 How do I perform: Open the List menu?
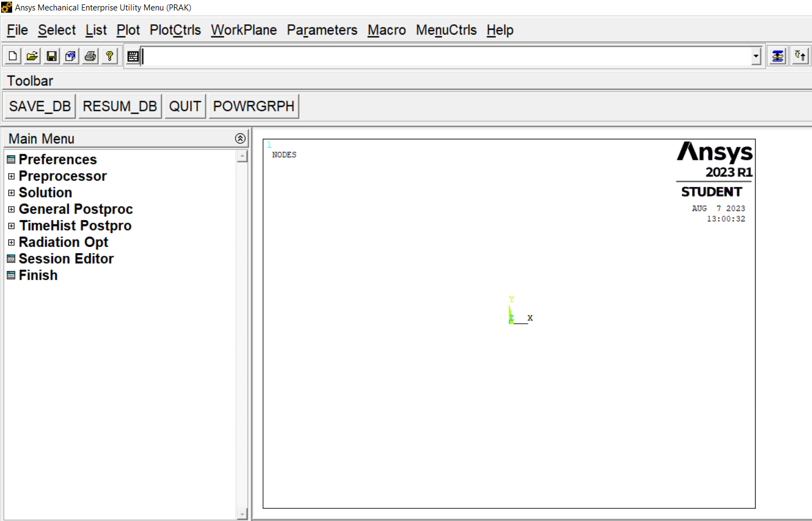[96, 30]
